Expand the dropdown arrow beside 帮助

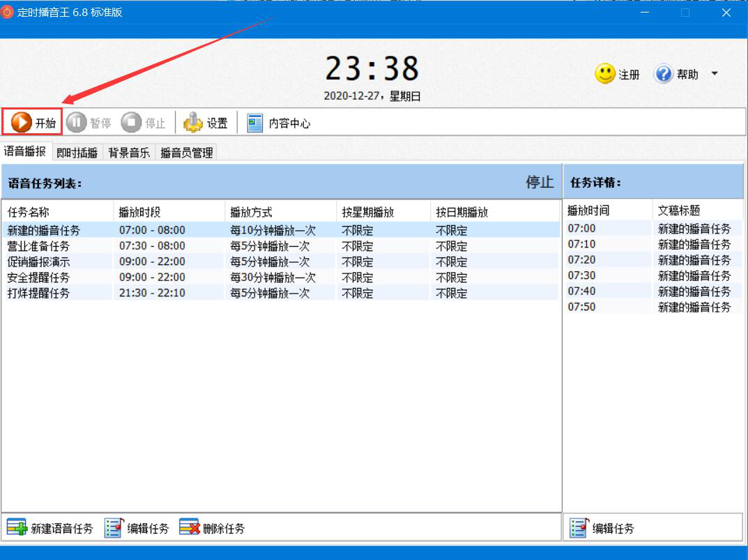pyautogui.click(x=715, y=73)
